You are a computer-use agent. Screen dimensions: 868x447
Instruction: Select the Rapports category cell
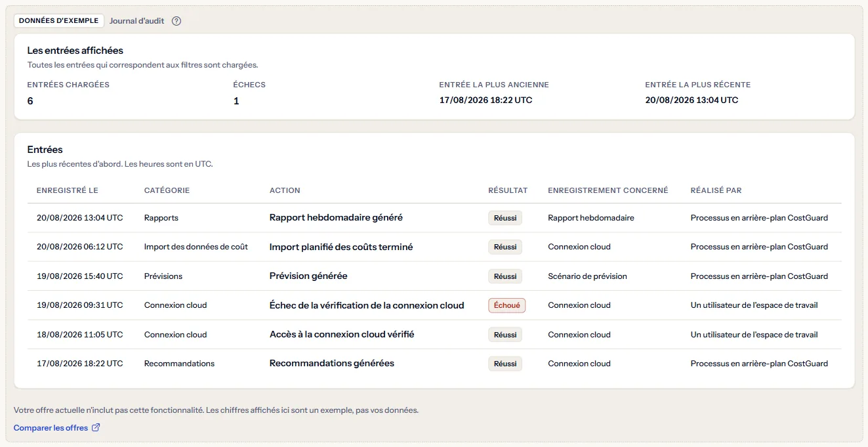coord(161,218)
